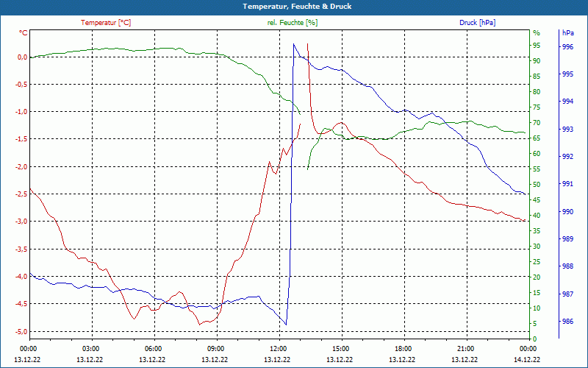Click humidity axis value '80'
Screen dimensions: 588x368
coord(537,92)
